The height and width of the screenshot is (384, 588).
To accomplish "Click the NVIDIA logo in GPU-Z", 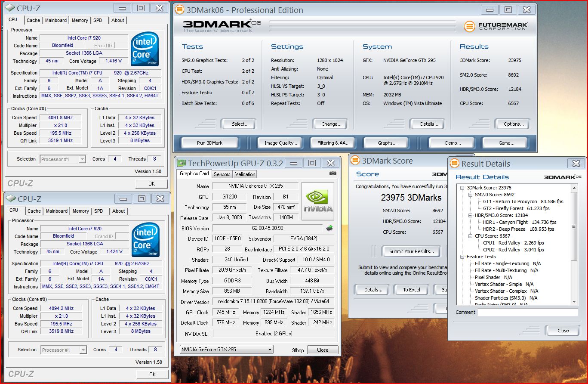I will pos(318,201).
